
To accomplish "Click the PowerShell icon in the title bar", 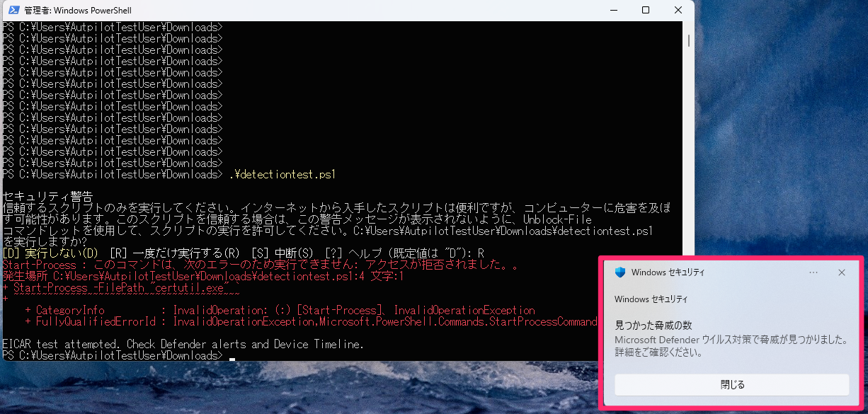I will (x=13, y=11).
